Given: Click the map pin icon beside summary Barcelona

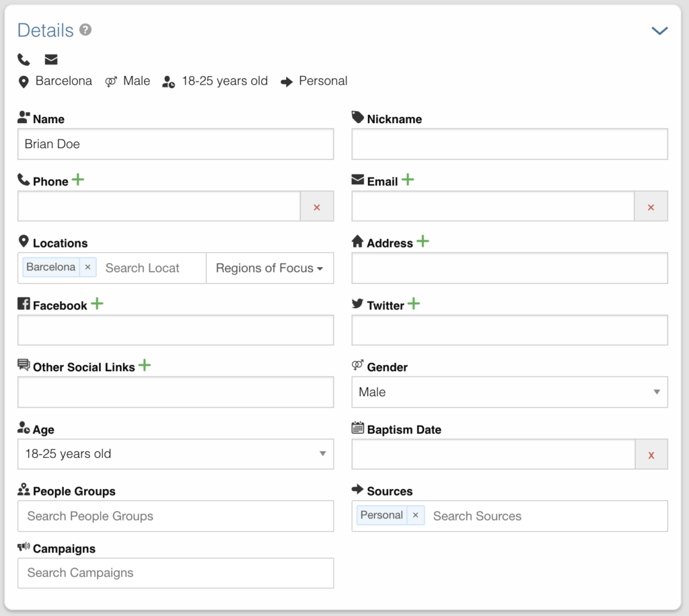Looking at the screenshot, I should tap(24, 81).
